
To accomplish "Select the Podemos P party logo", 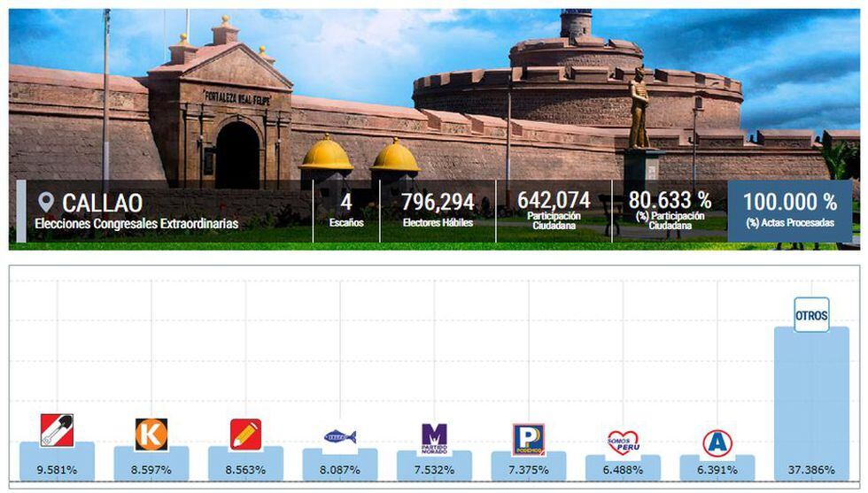I will tap(529, 439).
